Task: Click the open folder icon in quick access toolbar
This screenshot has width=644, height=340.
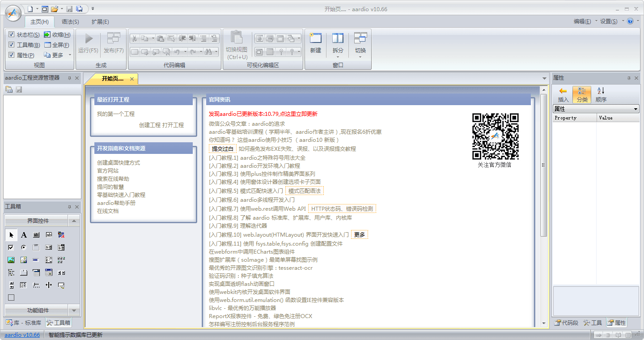Action: [x=55, y=8]
